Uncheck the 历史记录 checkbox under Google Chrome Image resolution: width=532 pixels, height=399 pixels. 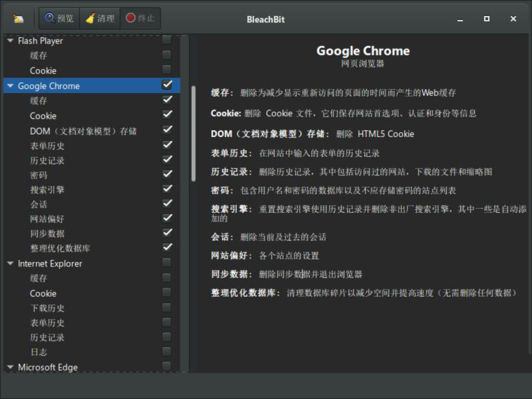167,160
